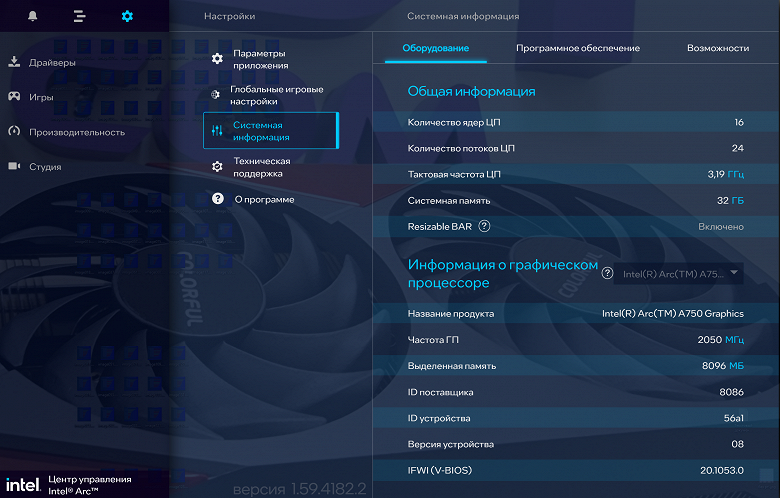Screen dimensions: 780x498
Task: Click the О программе question mark icon
Action: pyautogui.click(x=218, y=199)
